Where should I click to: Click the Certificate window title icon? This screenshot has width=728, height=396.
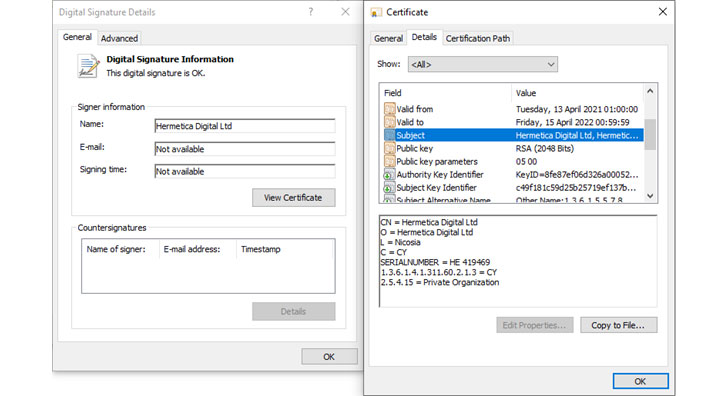point(376,13)
